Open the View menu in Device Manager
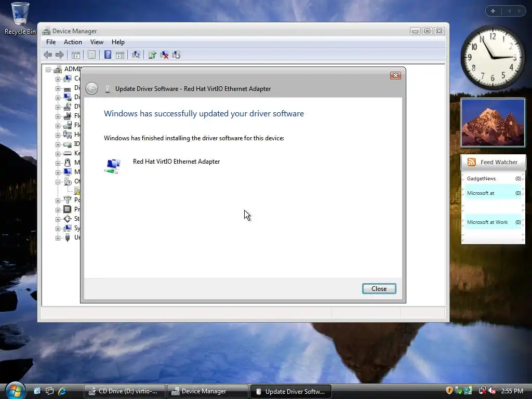The image size is (532, 399). (x=97, y=42)
